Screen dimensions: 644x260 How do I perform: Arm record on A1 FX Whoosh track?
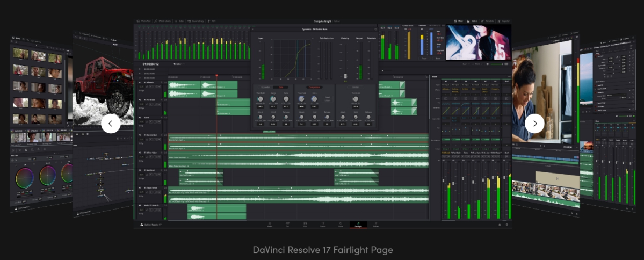(x=151, y=86)
